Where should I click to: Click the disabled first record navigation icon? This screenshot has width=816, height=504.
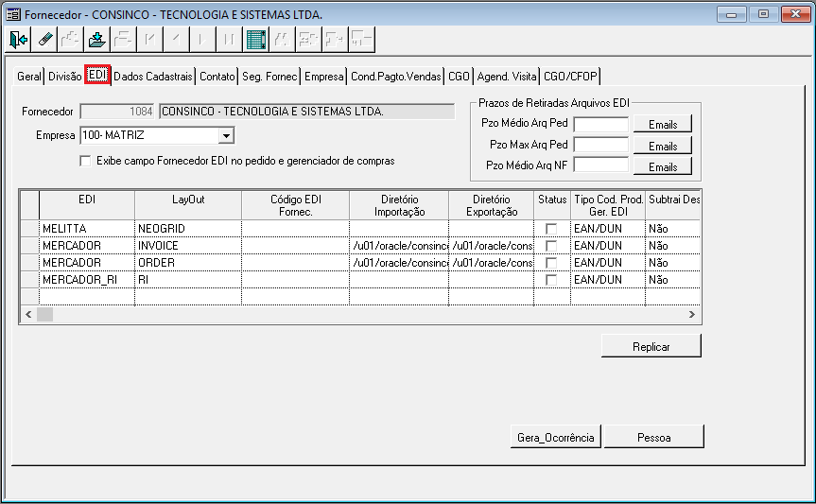click(150, 39)
